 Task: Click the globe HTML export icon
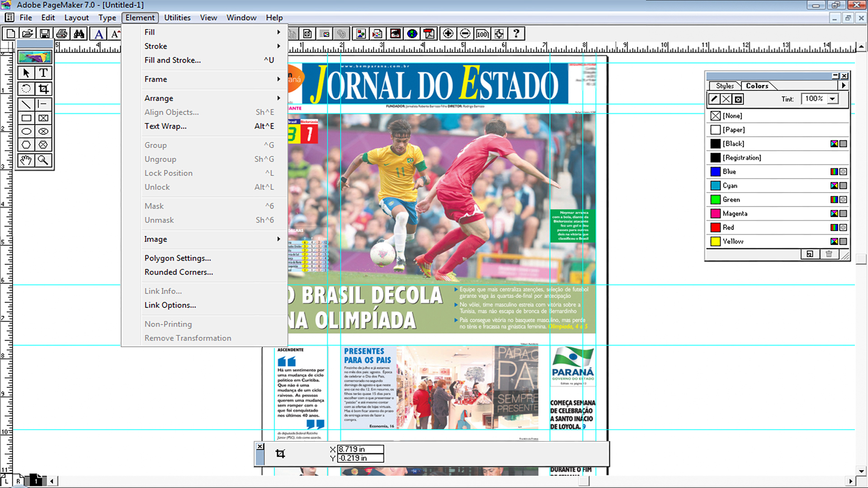click(x=412, y=33)
